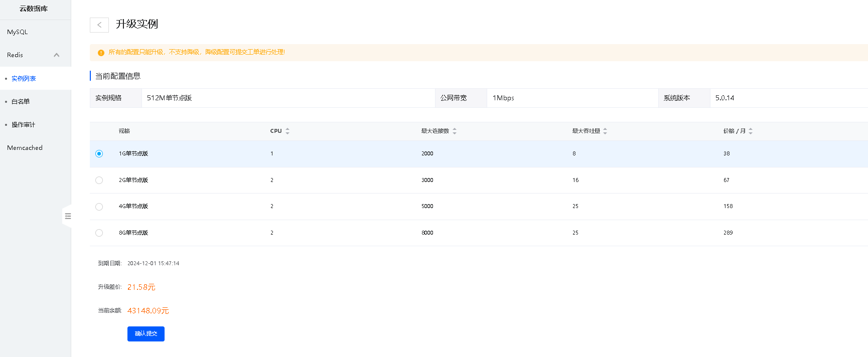Go to 实例列表 in sidebar
This screenshot has width=868, height=357.
coord(24,79)
